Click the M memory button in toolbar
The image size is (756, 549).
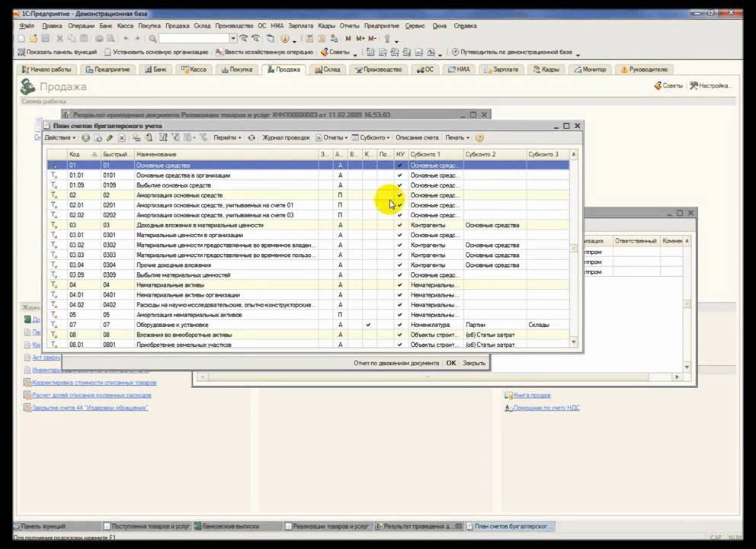click(x=348, y=39)
